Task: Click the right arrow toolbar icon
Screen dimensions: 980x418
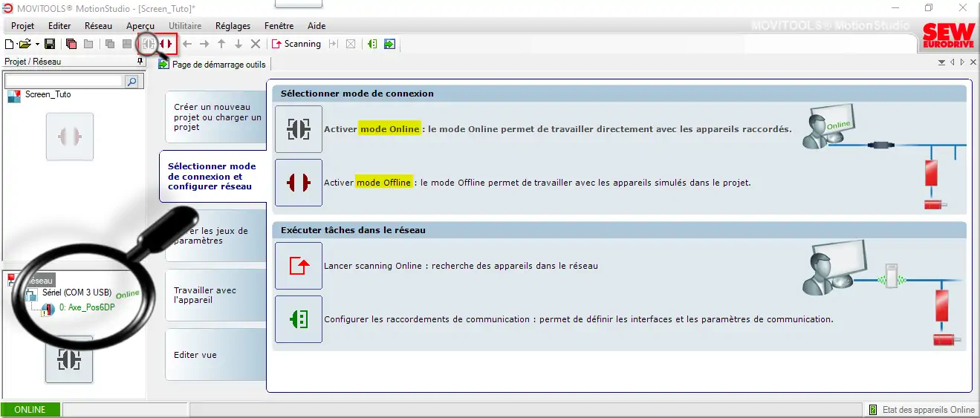Action: pyautogui.click(x=204, y=44)
